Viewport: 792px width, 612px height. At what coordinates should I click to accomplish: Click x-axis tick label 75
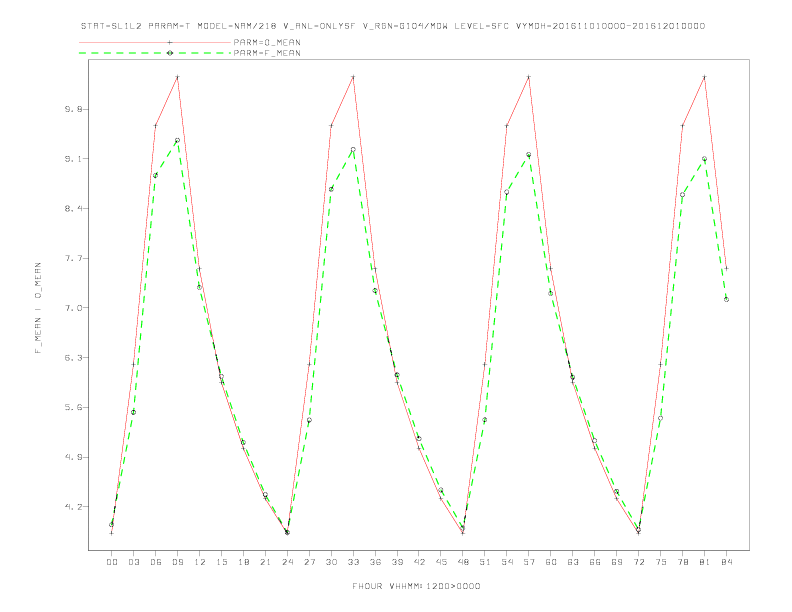point(661,562)
